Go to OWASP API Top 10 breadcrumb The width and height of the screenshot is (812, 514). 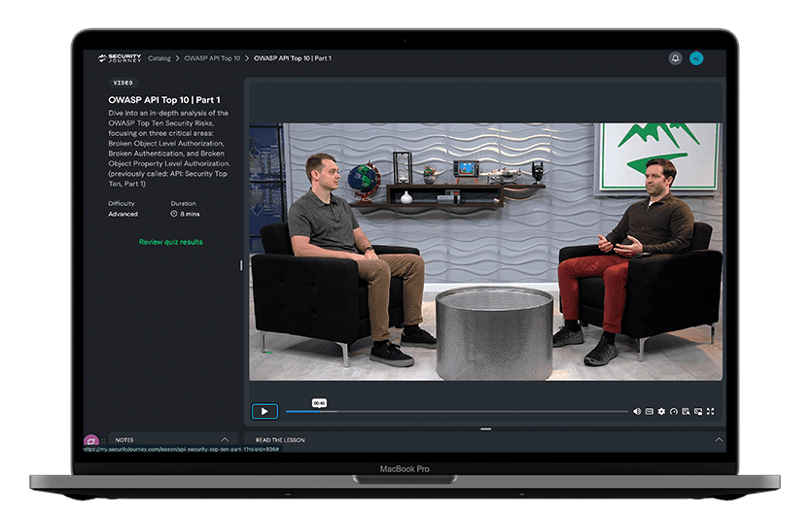pos(212,58)
